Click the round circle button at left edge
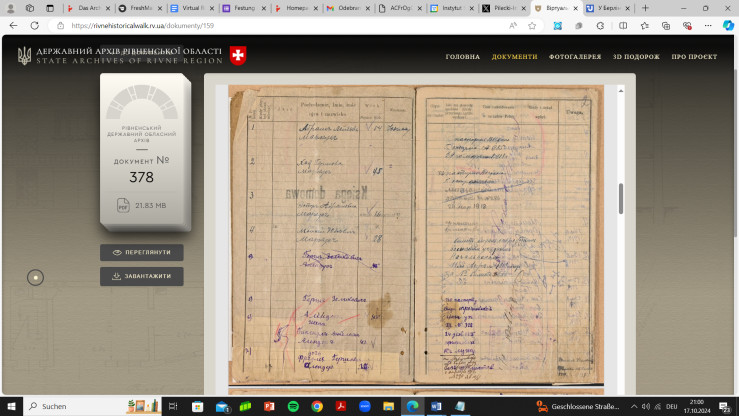 pyautogui.click(x=35, y=277)
